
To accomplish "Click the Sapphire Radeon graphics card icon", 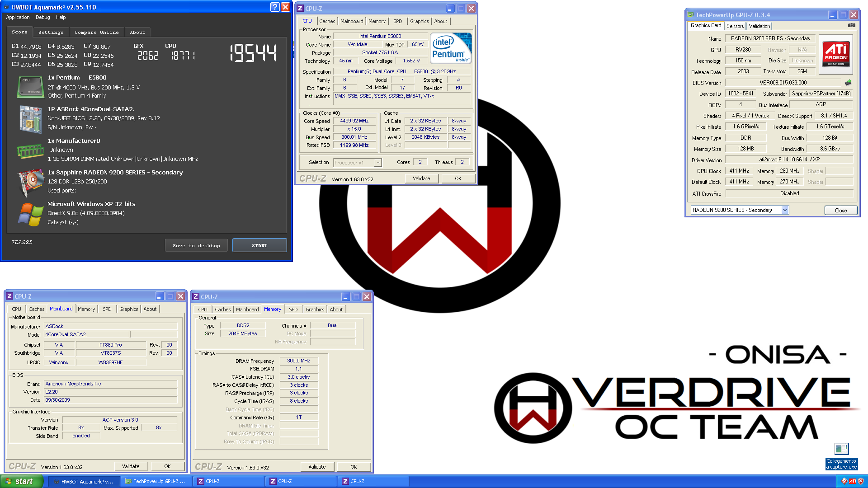I will [30, 183].
